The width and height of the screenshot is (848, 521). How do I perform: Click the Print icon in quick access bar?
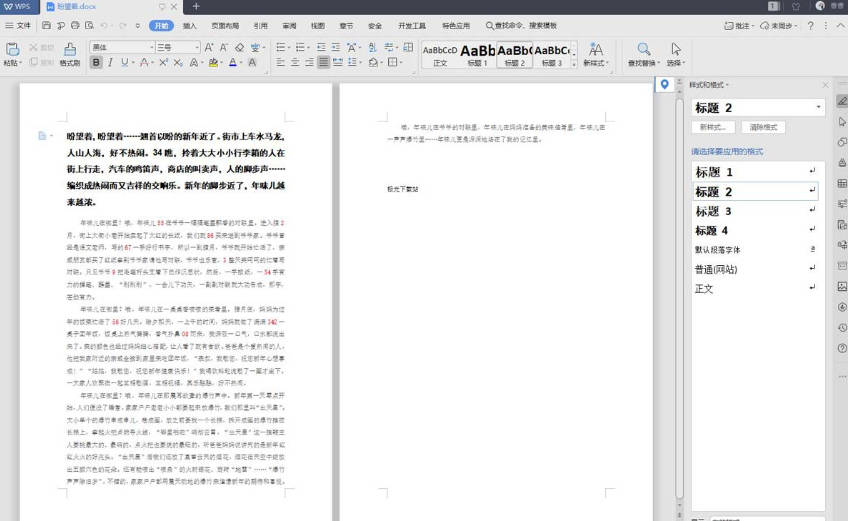75,25
